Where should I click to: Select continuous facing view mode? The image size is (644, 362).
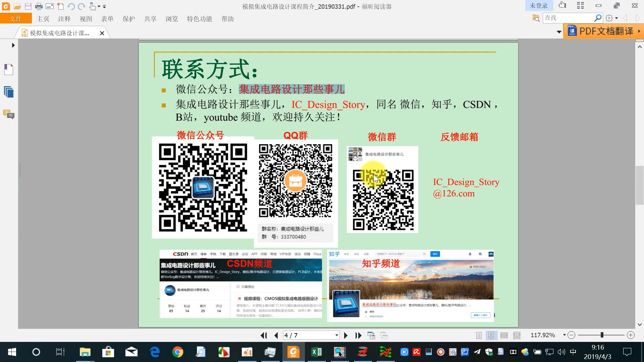coord(517,335)
